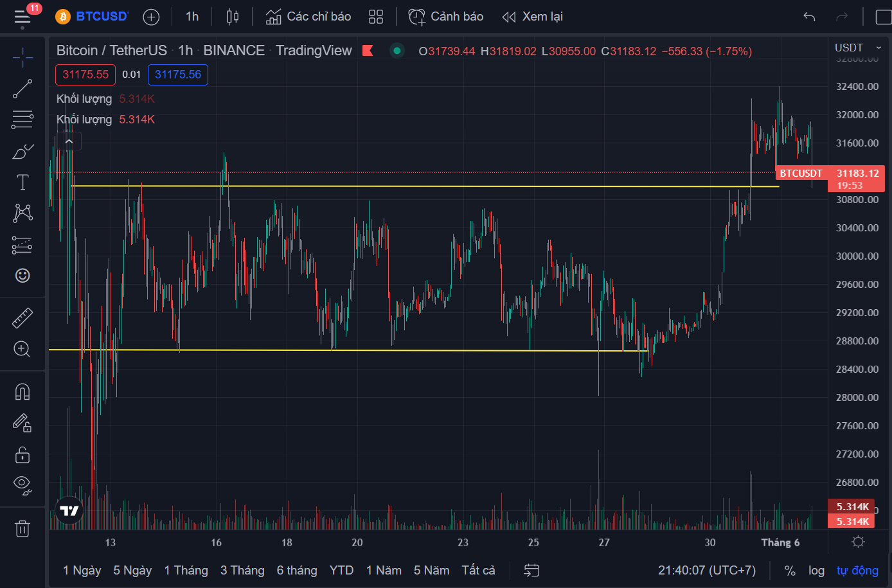Toggle lock all drawing tools
The width and height of the screenshot is (892, 588).
pyautogui.click(x=22, y=454)
